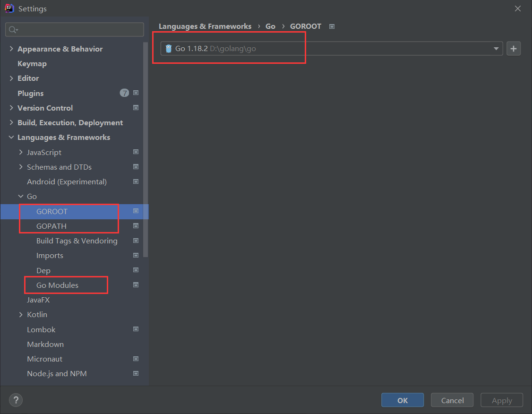
Task: Click the Go gopher SDK icon
Action: [x=169, y=49]
